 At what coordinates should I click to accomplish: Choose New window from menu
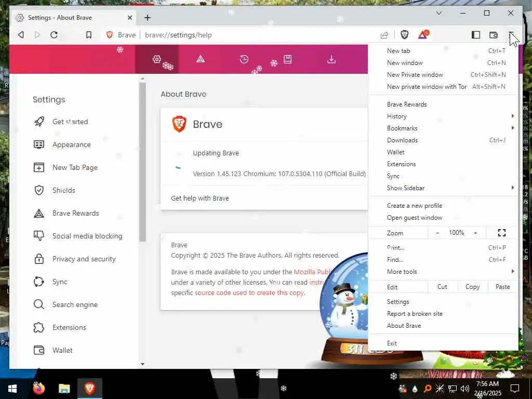pyautogui.click(x=443, y=63)
